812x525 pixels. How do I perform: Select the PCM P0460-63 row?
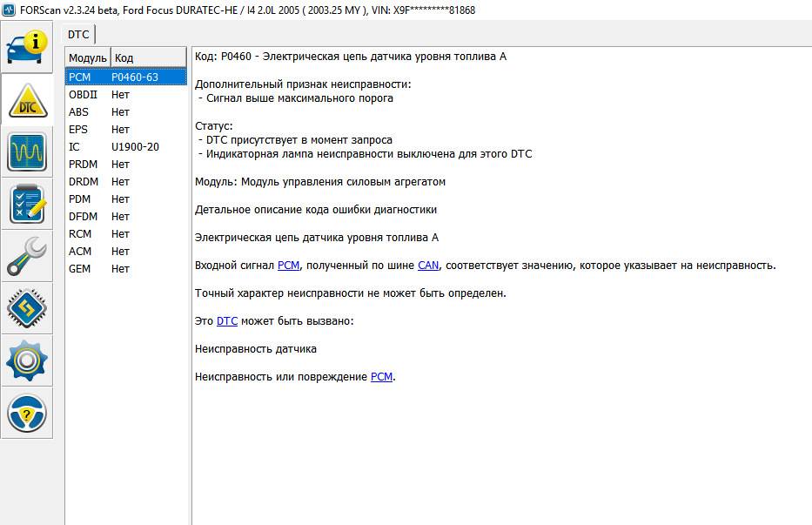tap(126, 77)
